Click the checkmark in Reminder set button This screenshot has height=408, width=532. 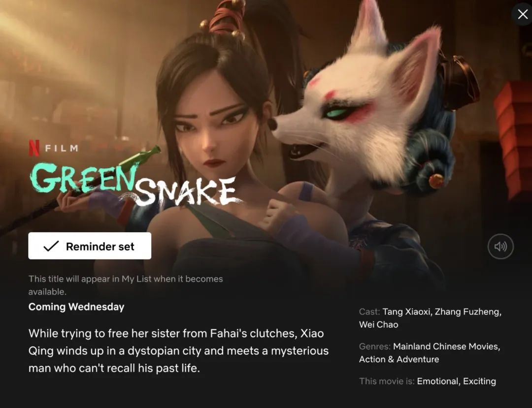tap(51, 246)
